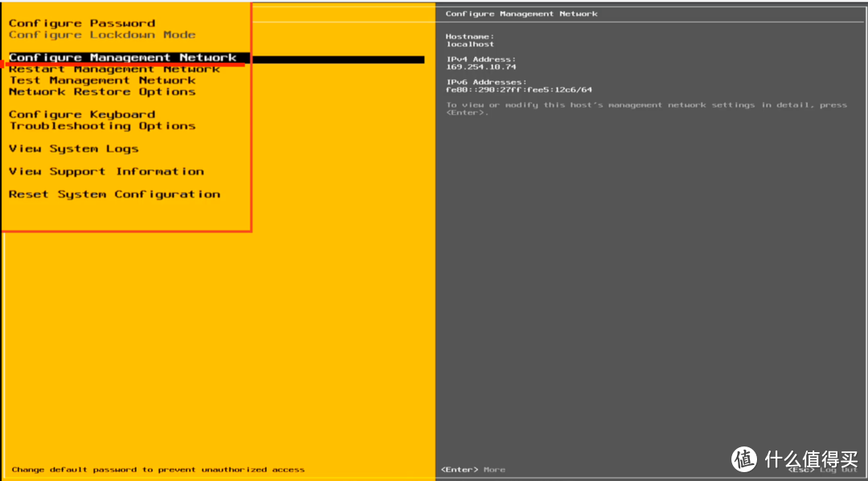The image size is (868, 481).
Task: Click the Hostname label
Action: (470, 36)
